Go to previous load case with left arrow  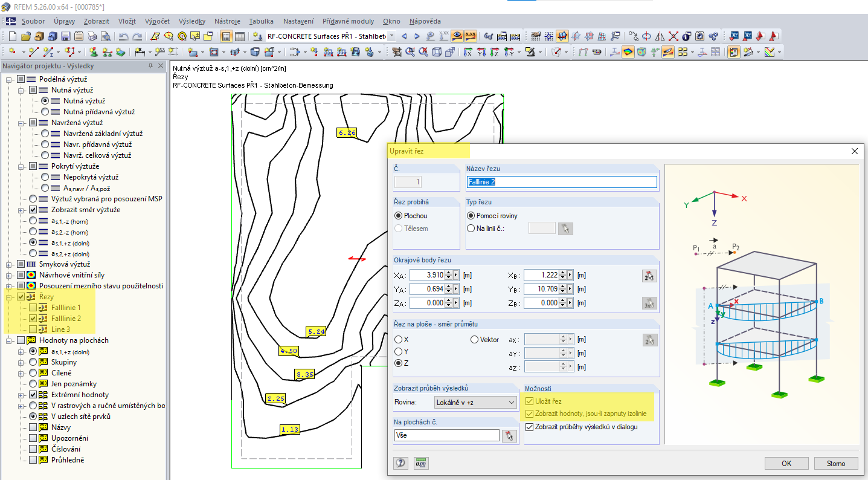405,36
